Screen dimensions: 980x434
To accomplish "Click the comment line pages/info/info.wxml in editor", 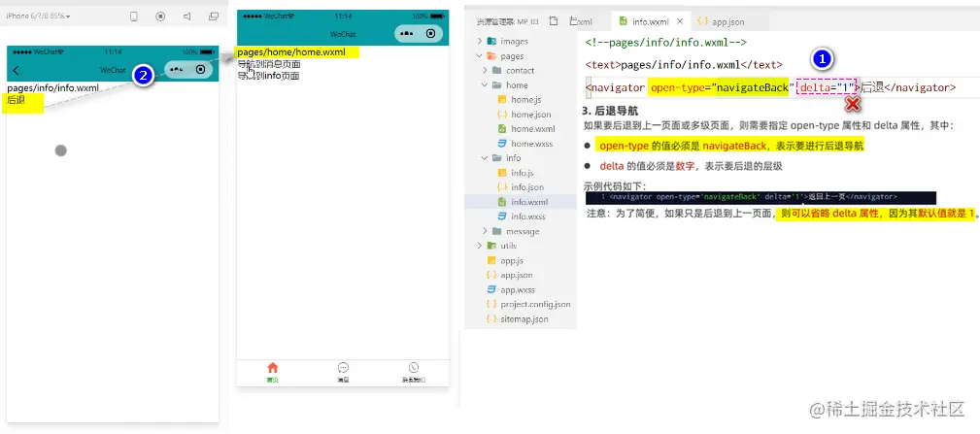I will click(x=666, y=43).
